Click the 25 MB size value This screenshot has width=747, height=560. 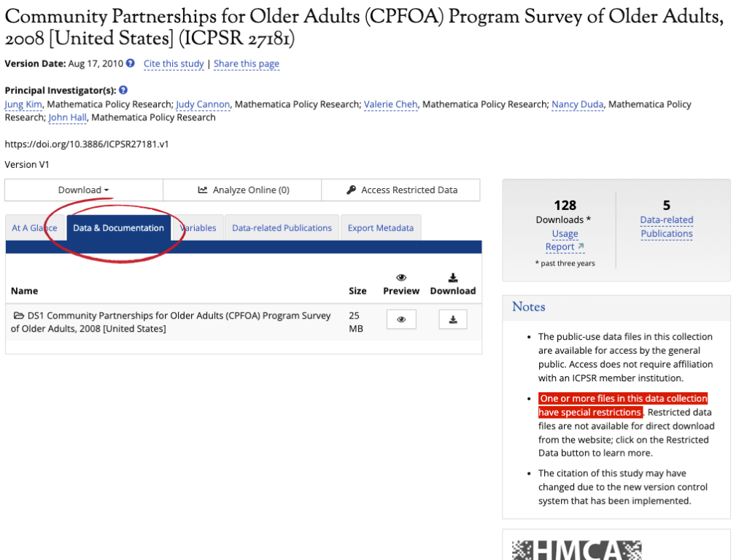356,322
